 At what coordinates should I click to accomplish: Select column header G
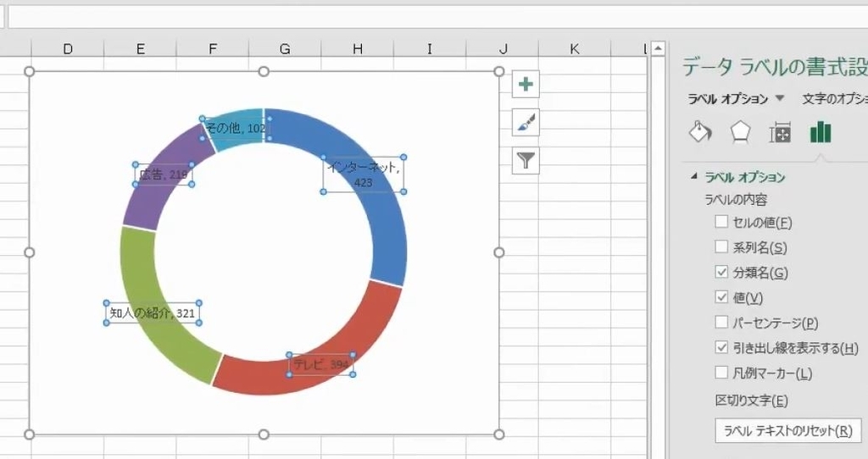coord(285,48)
